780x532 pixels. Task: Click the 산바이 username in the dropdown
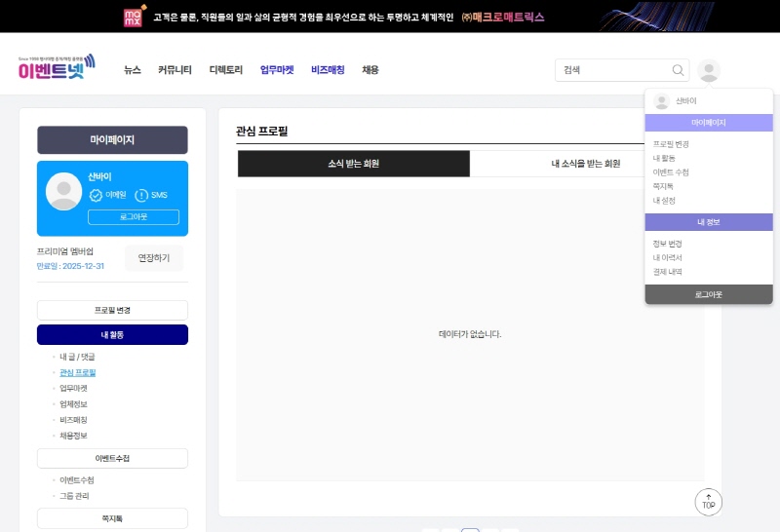pyautogui.click(x=686, y=101)
